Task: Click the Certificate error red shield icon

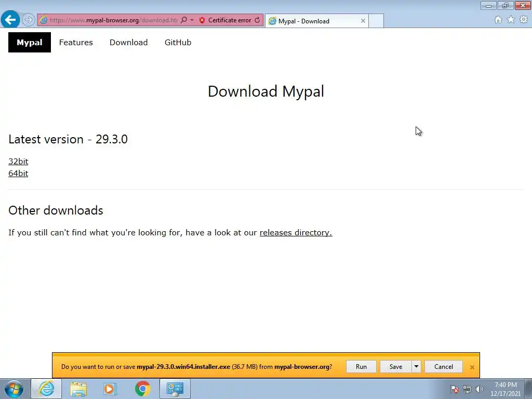Action: pyautogui.click(x=202, y=20)
